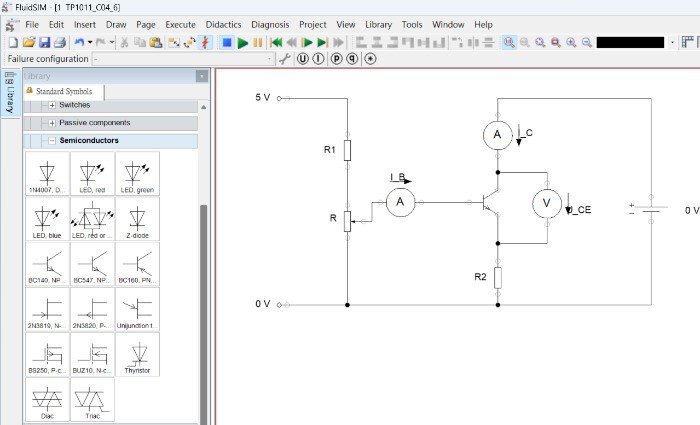Screen dimensions: 700x425
Task: Select the Thyristor symbol in the library
Action: pyautogui.click(x=137, y=354)
